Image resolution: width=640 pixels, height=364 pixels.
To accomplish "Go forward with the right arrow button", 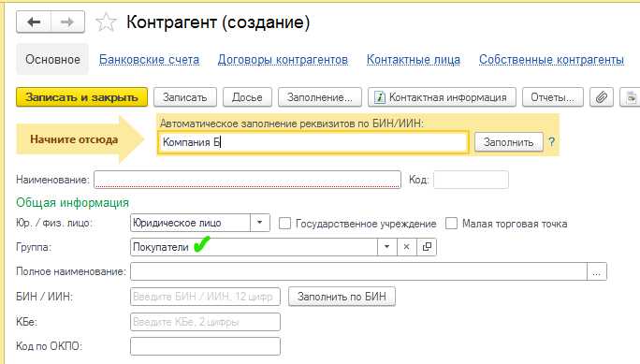I will (67, 22).
